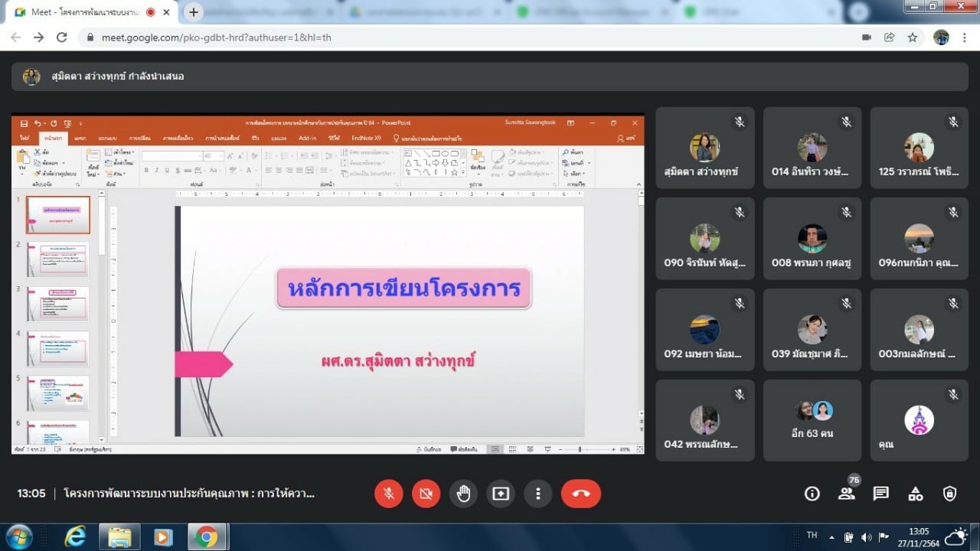Bookmark this page with star icon
980x551 pixels.
[x=912, y=37]
